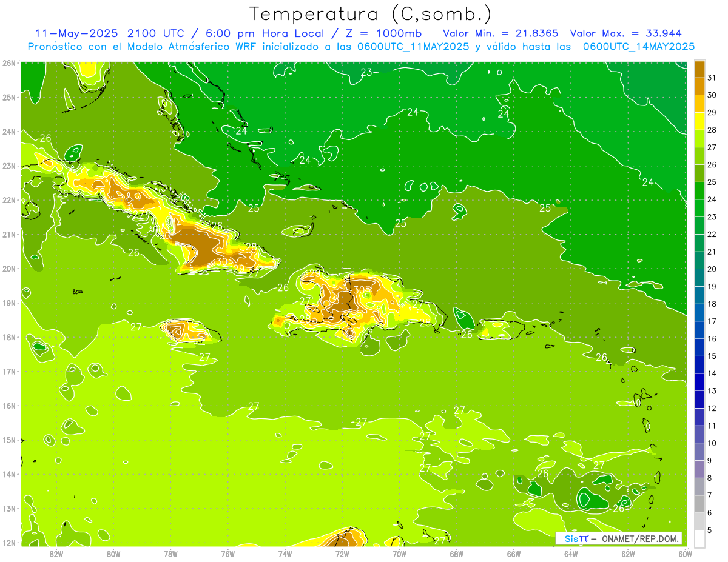Click the 72W longitude axis label
Viewport: 728px width, 562px height.
(342, 554)
